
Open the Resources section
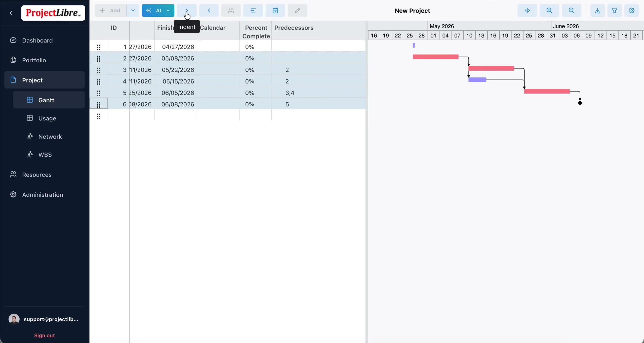pyautogui.click(x=45, y=175)
